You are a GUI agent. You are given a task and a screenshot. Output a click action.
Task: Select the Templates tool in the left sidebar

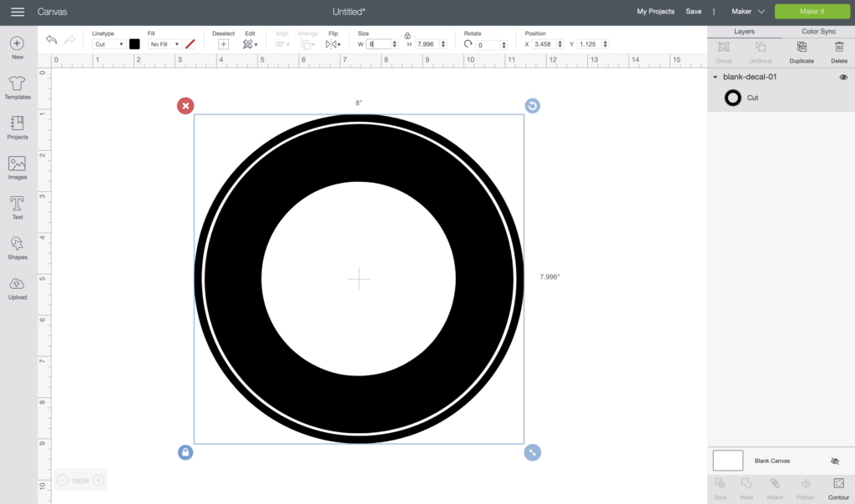pyautogui.click(x=17, y=85)
